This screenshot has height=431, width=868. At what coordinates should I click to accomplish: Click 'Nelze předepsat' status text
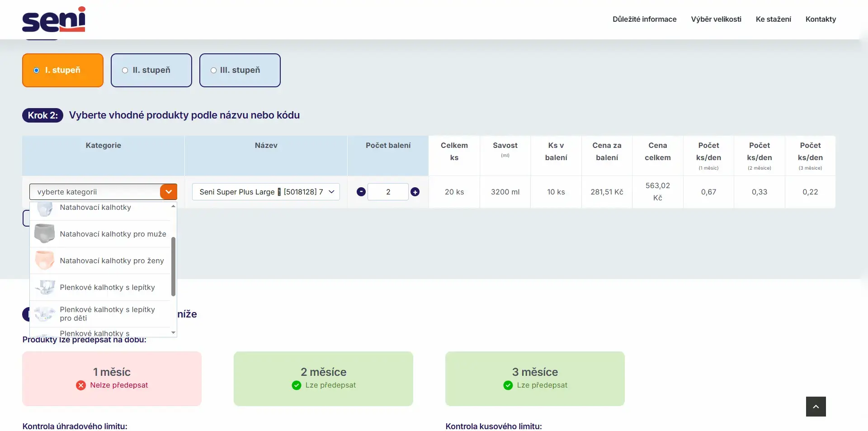[x=119, y=385]
